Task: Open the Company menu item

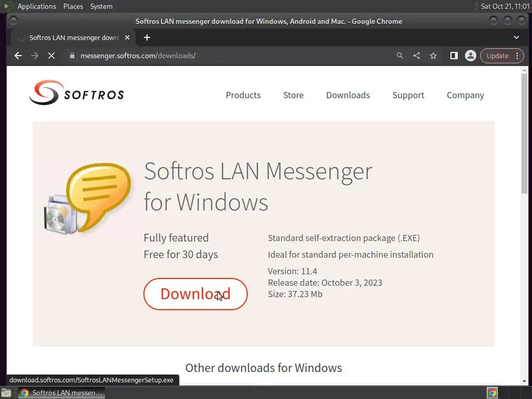Action: pyautogui.click(x=465, y=96)
